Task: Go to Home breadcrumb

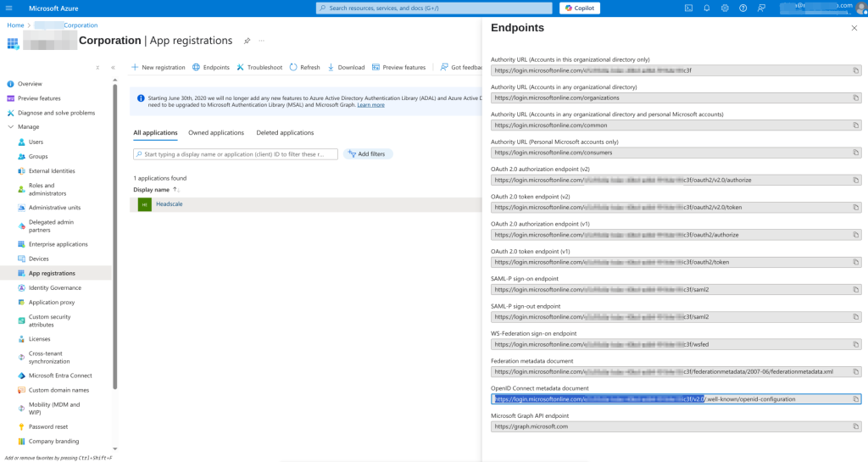Action: coord(15,25)
